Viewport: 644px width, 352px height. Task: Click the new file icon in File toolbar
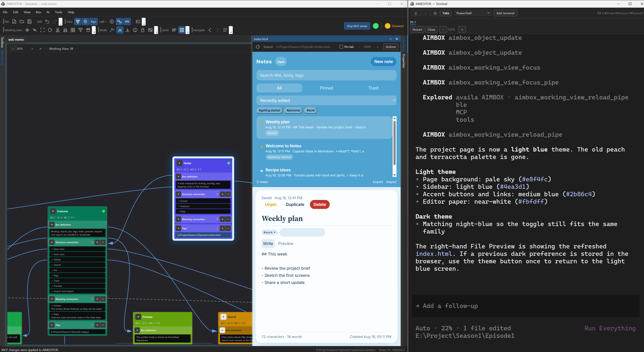(14, 22)
